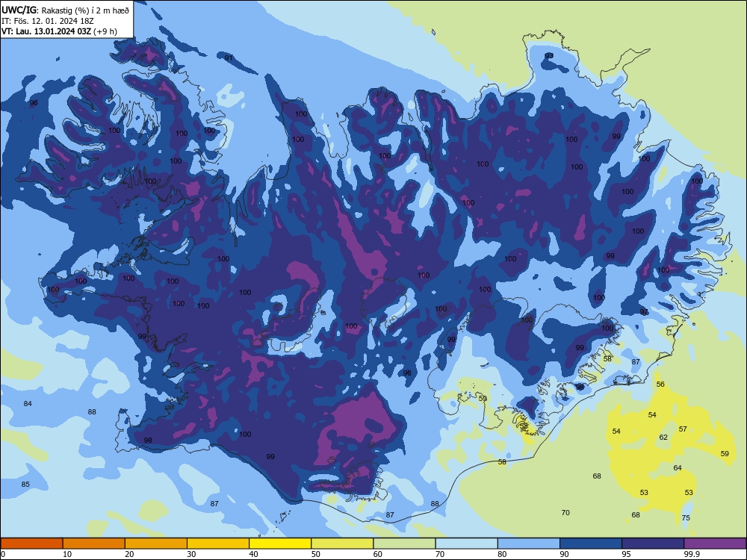
Task: Click the humidity value '97' on the east coast
Action: pyautogui.click(x=644, y=312)
